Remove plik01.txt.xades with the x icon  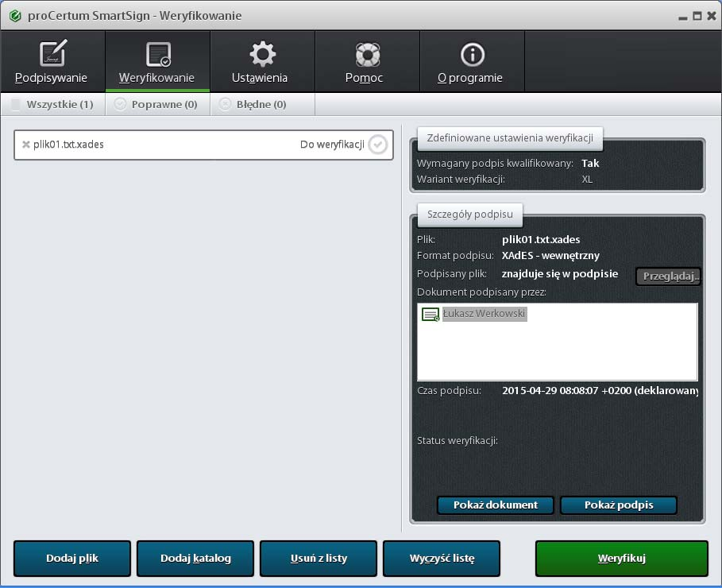click(x=25, y=145)
